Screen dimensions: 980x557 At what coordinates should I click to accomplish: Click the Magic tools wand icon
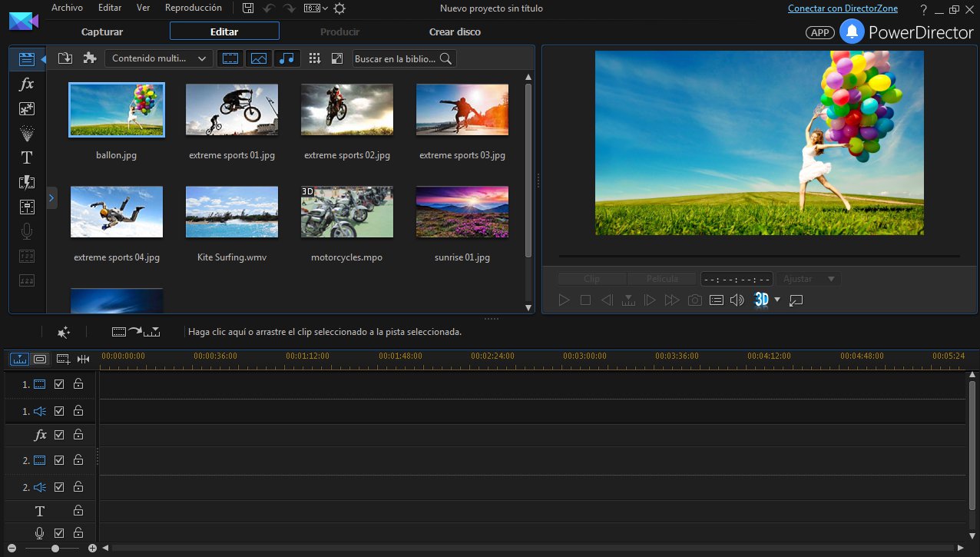pyautogui.click(x=64, y=332)
